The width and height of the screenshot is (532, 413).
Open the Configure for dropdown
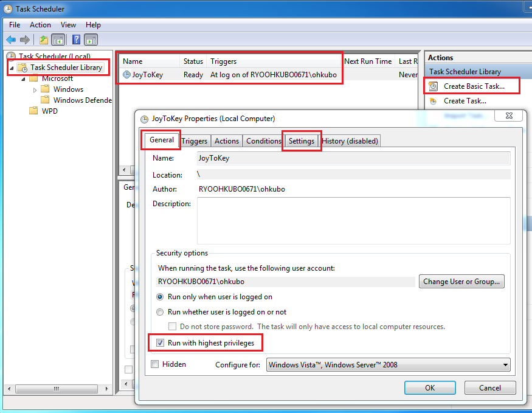[388, 365]
